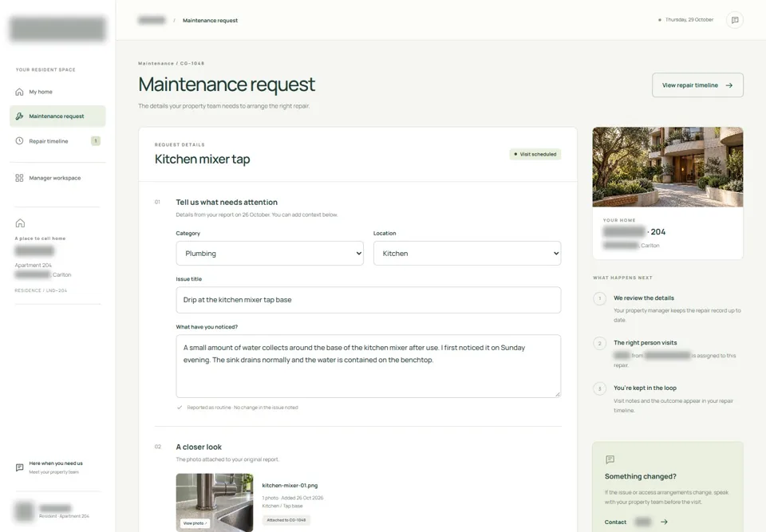Click the arrow icon in View repair timeline
Viewport: 766px width, 532px height.
pos(728,85)
